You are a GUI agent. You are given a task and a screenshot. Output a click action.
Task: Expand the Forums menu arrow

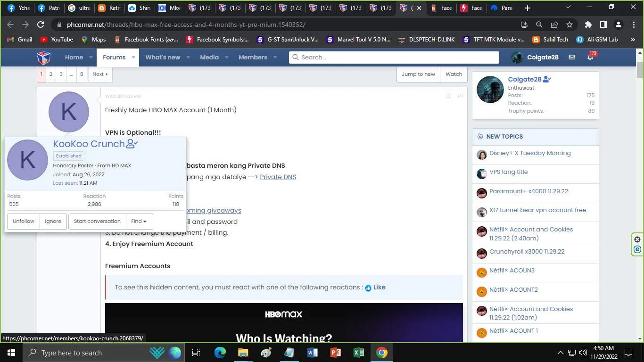(x=133, y=58)
